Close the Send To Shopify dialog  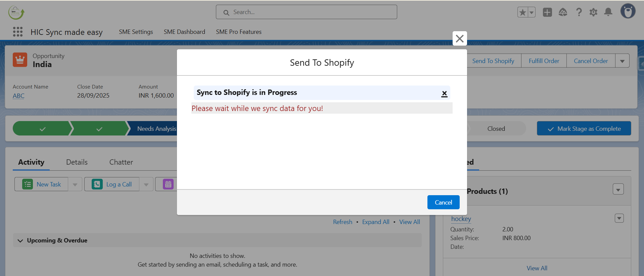point(460,39)
